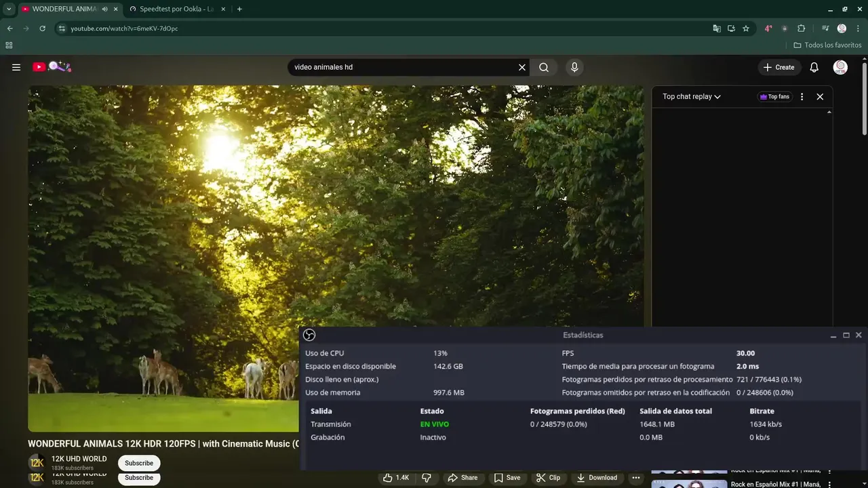Screen dimensions: 868x488
Task: Run search with the magnifier button
Action: coord(544,67)
